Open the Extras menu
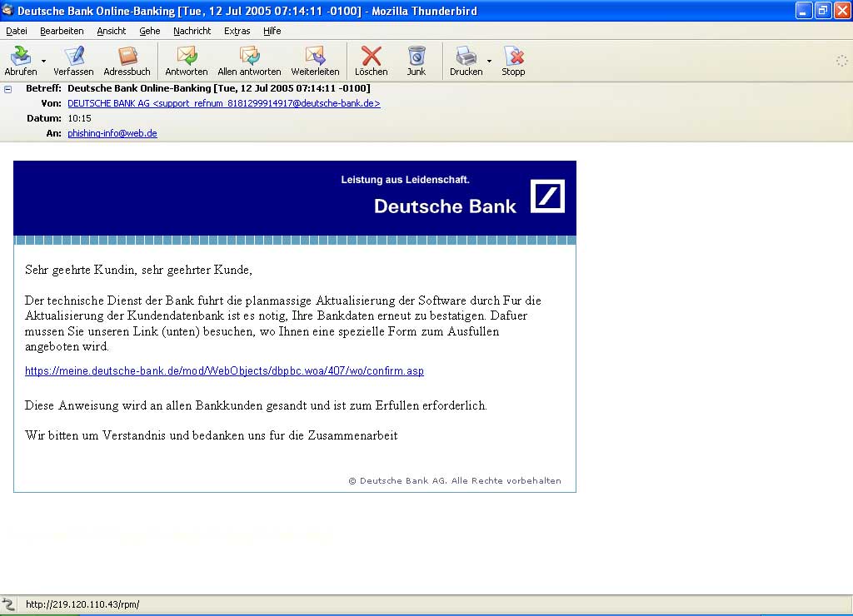The image size is (853, 616). coord(237,31)
